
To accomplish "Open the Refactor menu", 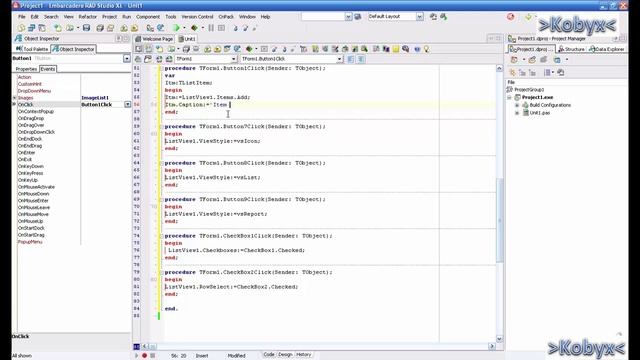I will (x=88, y=17).
